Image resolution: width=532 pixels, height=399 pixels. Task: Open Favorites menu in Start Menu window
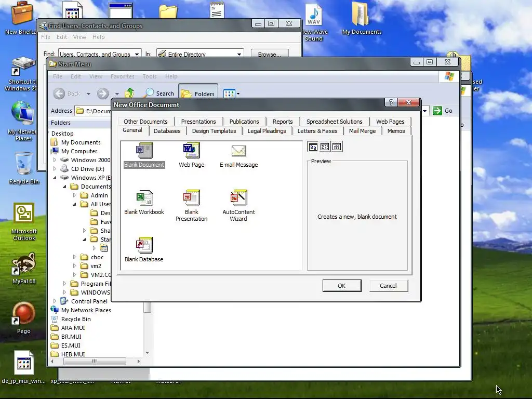pyautogui.click(x=123, y=76)
